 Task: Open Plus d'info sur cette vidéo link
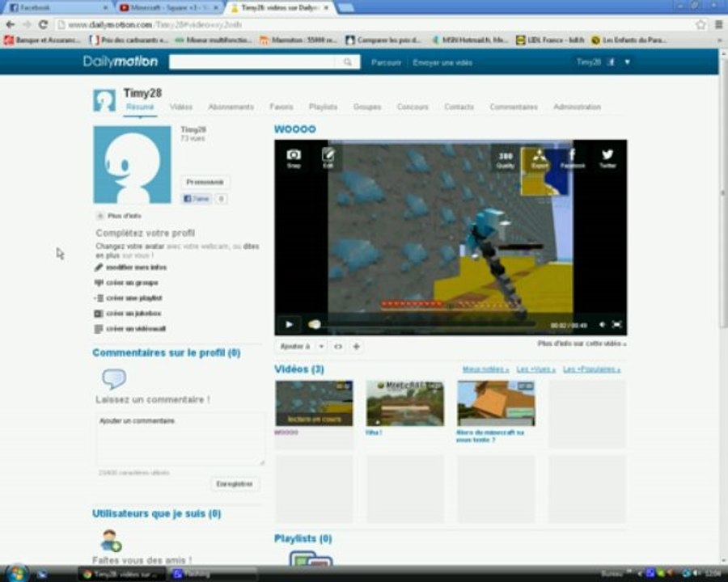tap(582, 344)
